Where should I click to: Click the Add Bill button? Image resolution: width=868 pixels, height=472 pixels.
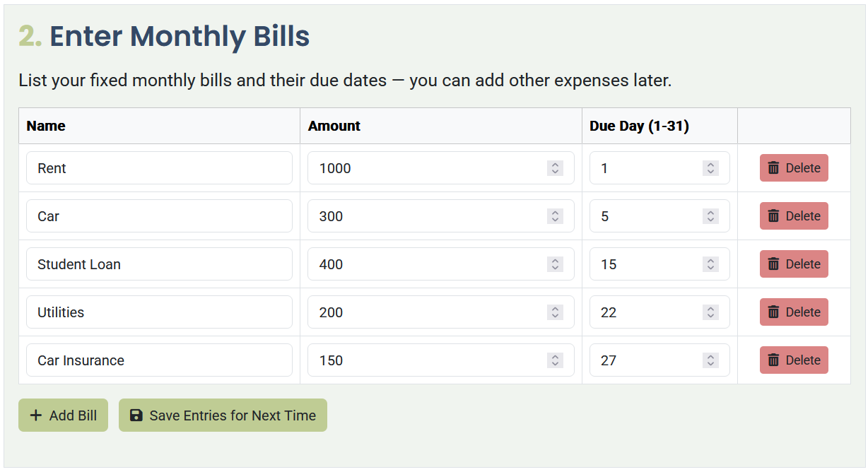click(63, 415)
